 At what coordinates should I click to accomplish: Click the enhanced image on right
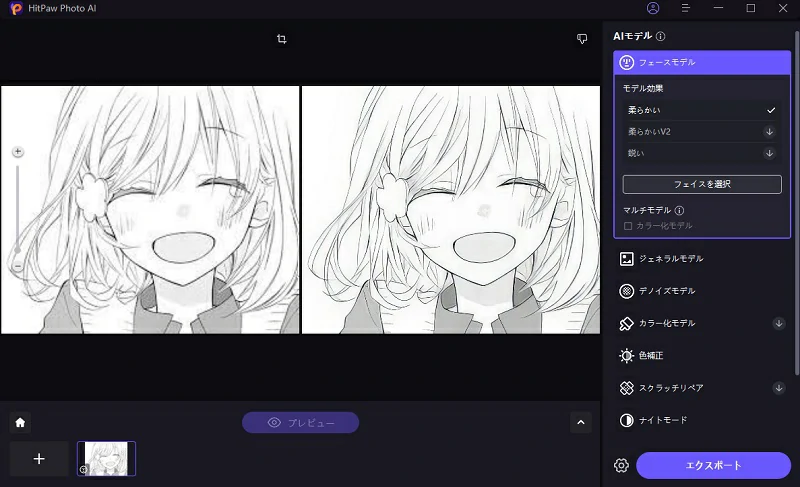tap(451, 210)
